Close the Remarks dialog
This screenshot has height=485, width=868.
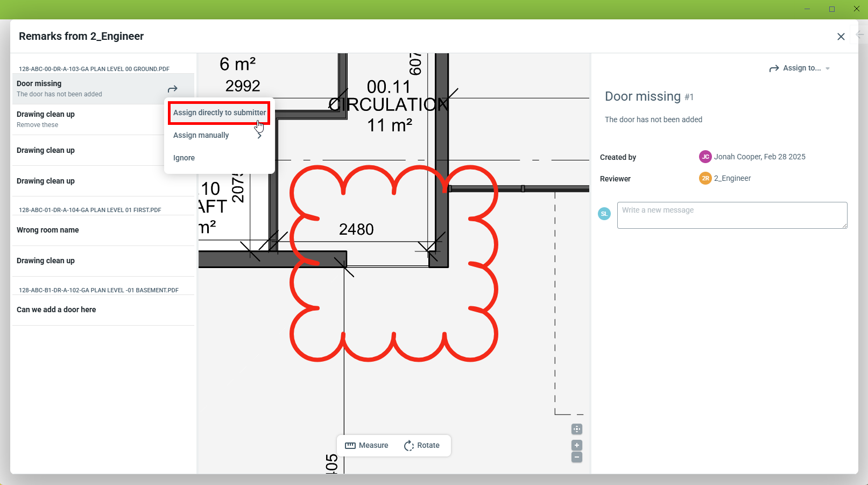pos(841,37)
